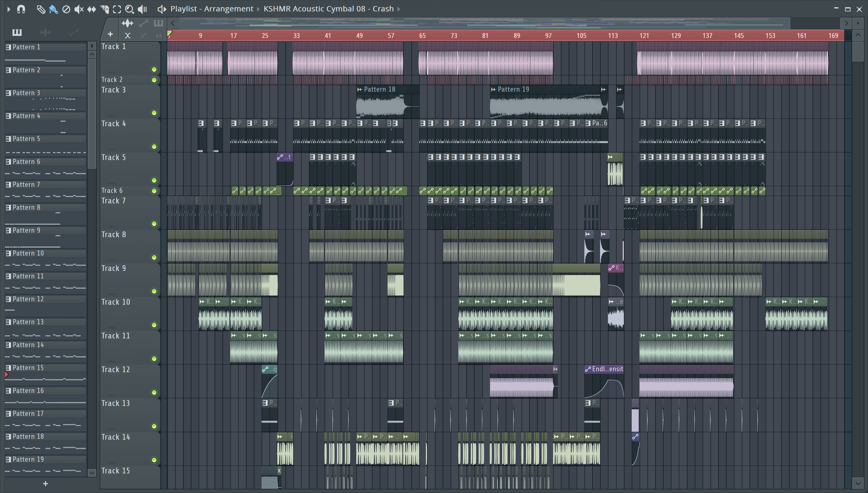Click playlist vertical scrollbar thumb
This screenshot has width=868, height=493.
coord(858,51)
